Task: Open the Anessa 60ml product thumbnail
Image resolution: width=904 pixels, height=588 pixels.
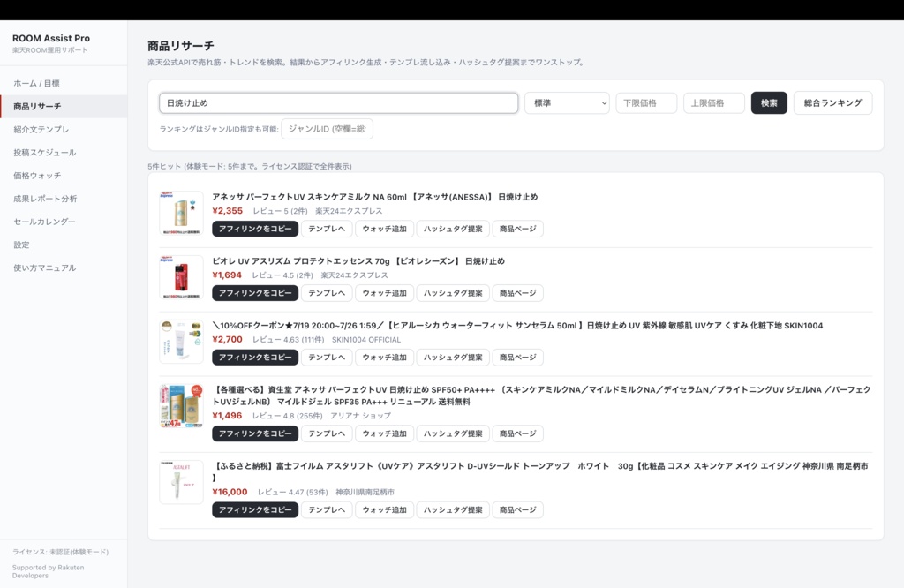Action: tap(181, 213)
